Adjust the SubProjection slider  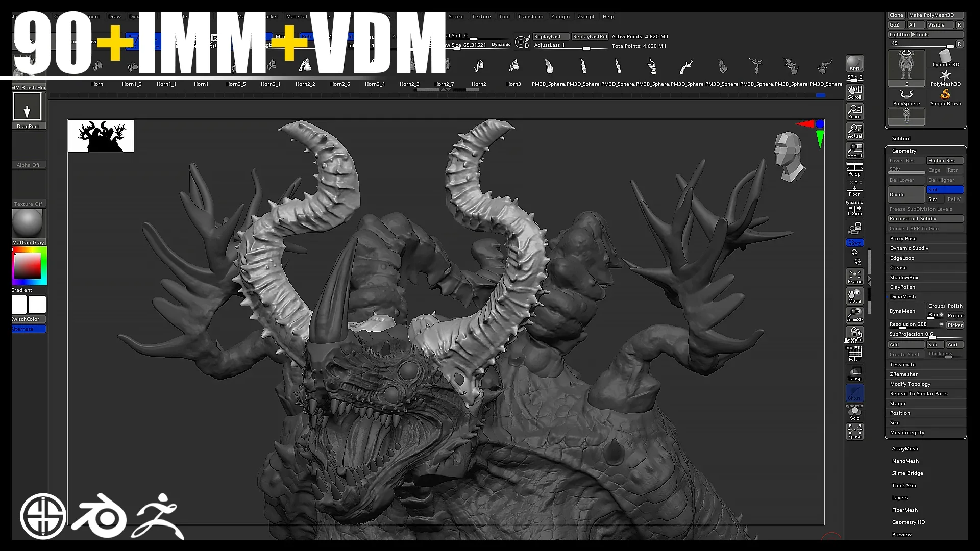click(x=926, y=335)
